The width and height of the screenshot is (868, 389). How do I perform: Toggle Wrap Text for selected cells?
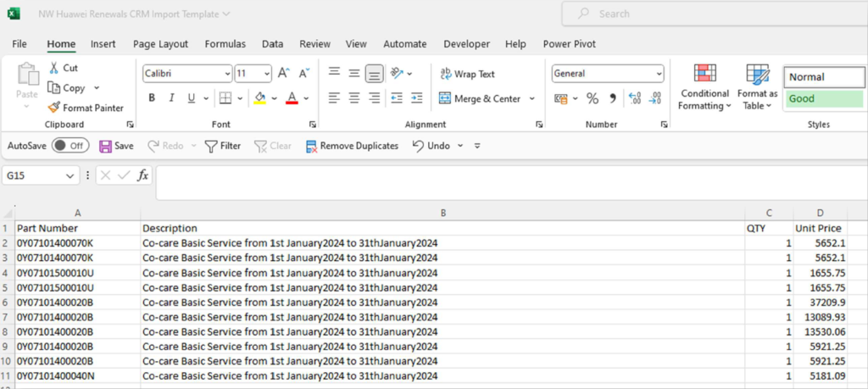[467, 75]
